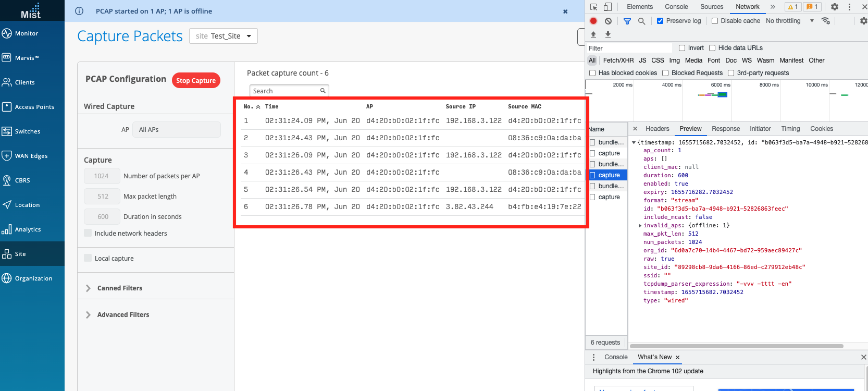Image resolution: width=868 pixels, height=391 pixels.
Task: Select the Fetch/XHR filter type
Action: (618, 60)
